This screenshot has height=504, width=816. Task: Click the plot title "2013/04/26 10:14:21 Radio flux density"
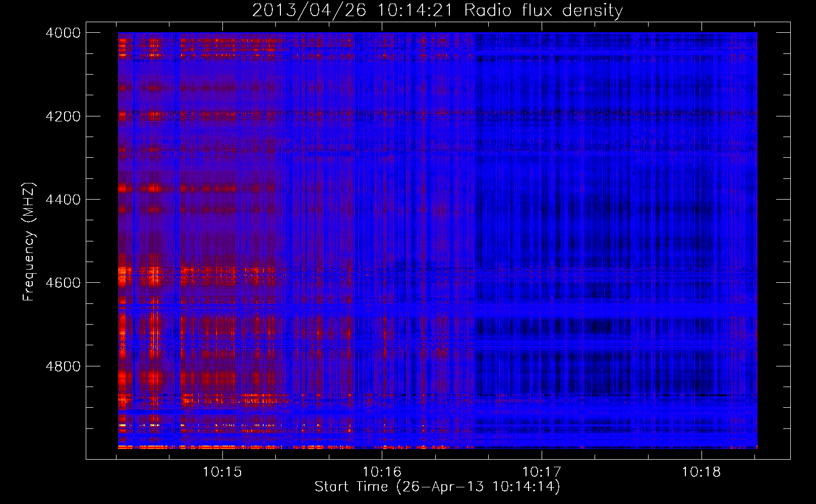click(x=437, y=10)
